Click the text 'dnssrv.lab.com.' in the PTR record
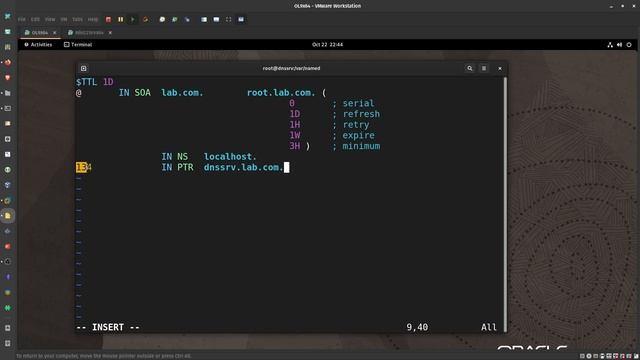This screenshot has height=360, width=640. click(x=244, y=167)
